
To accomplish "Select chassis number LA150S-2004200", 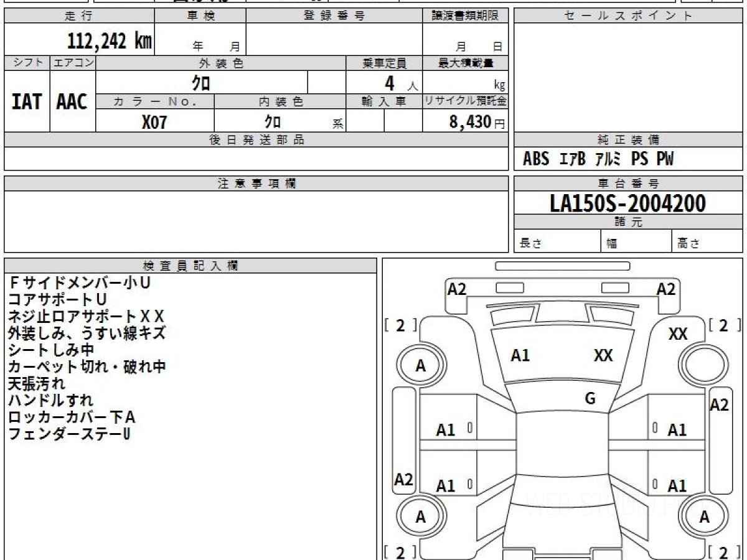I will (x=628, y=203).
